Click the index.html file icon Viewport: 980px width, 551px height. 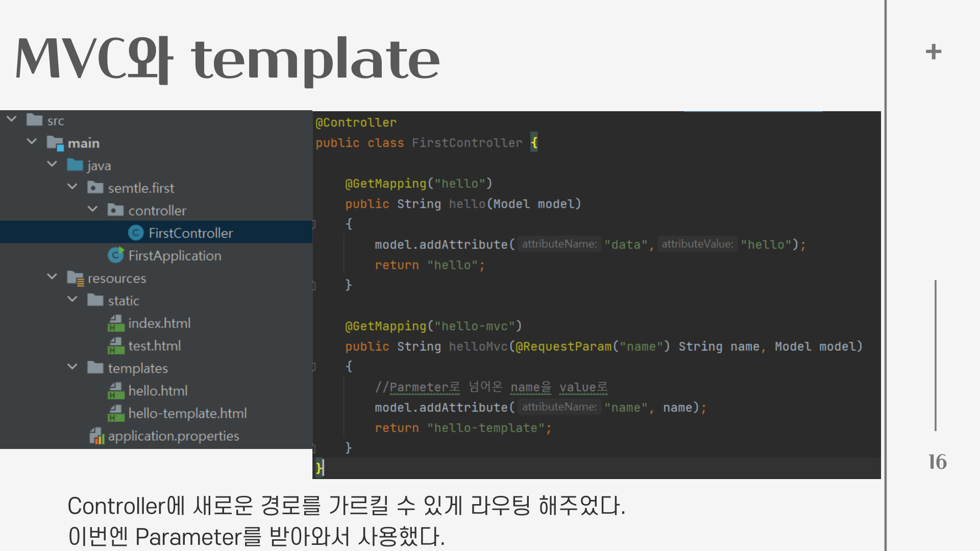point(116,323)
